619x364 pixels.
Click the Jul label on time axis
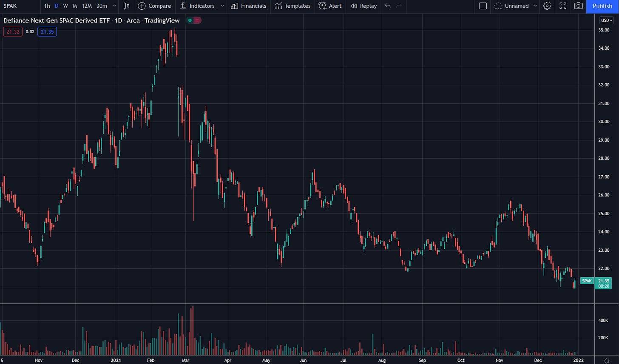pyautogui.click(x=343, y=360)
